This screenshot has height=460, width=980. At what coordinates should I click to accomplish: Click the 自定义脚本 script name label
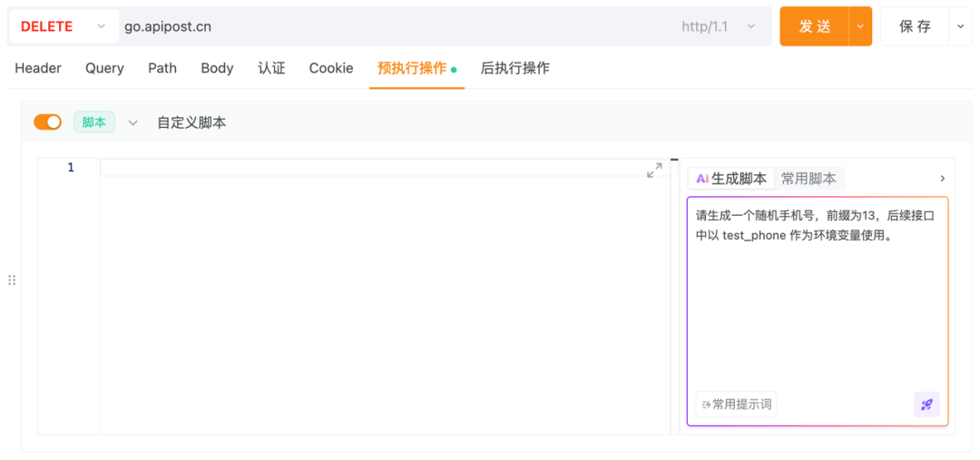(x=191, y=122)
